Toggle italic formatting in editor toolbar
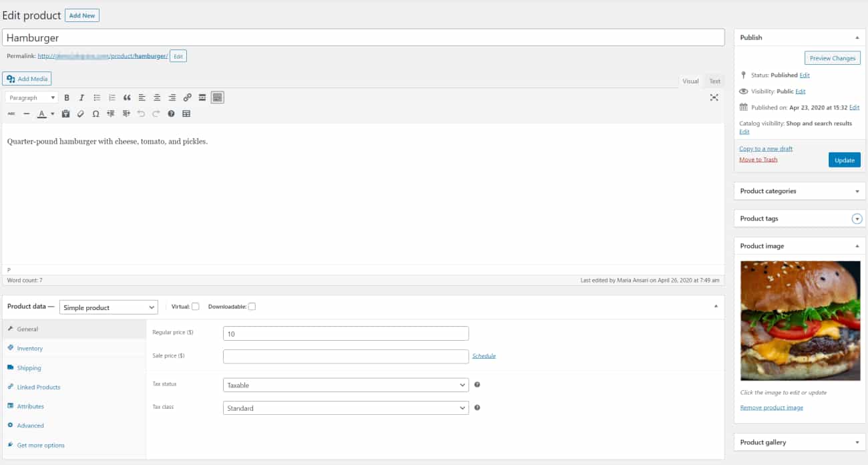The height and width of the screenshot is (465, 868). point(81,98)
